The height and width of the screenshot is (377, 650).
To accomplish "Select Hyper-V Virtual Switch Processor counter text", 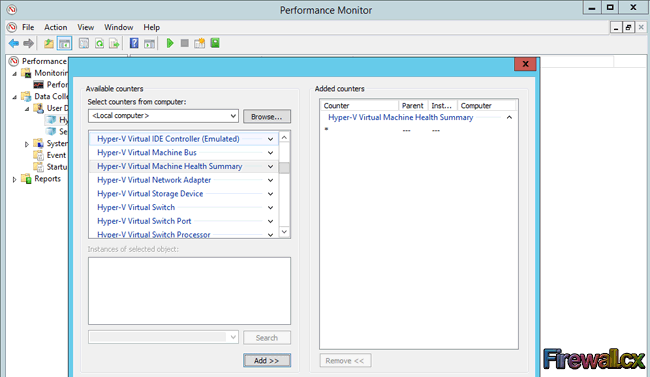I will click(153, 234).
